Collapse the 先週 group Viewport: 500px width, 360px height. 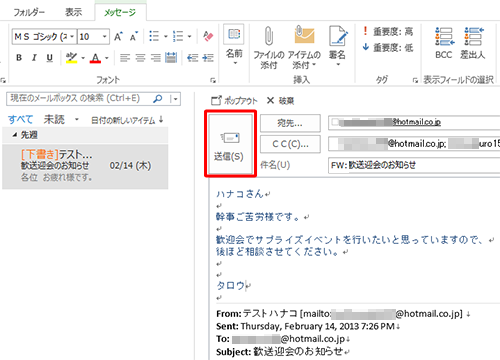tap(14, 135)
